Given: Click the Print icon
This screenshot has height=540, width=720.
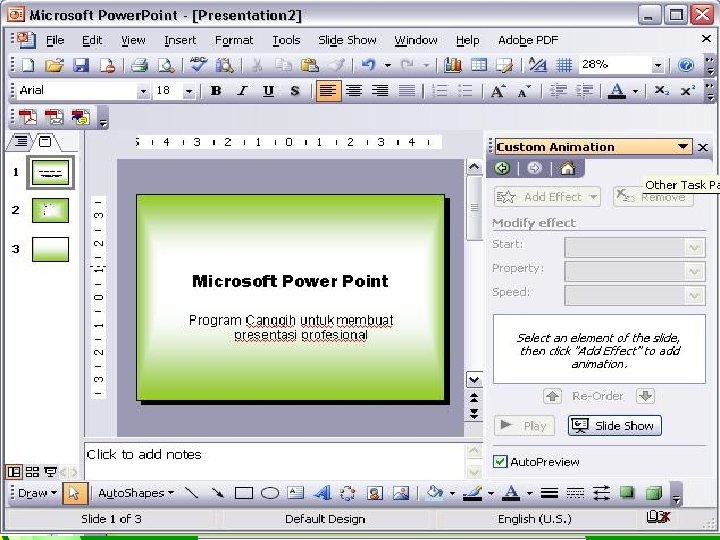Looking at the screenshot, I should click(139, 65).
